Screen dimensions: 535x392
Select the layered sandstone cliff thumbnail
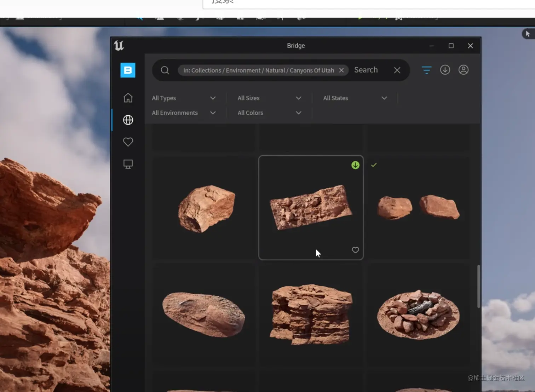(311, 315)
